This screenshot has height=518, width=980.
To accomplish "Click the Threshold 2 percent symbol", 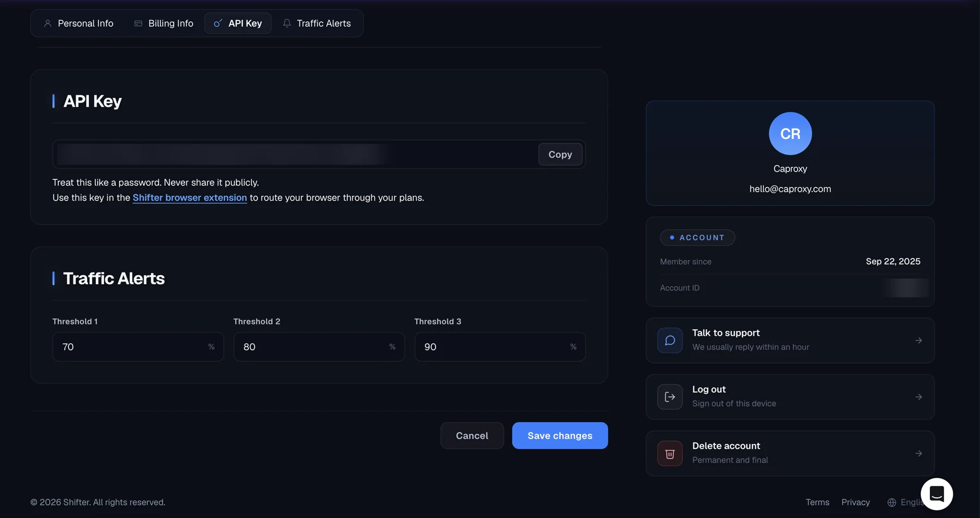I will pos(392,347).
